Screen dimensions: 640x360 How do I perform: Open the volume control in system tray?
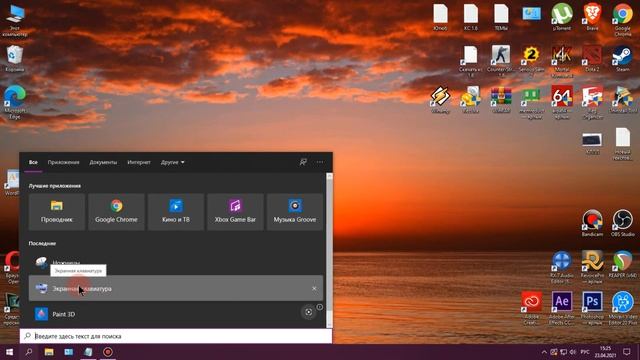click(573, 352)
